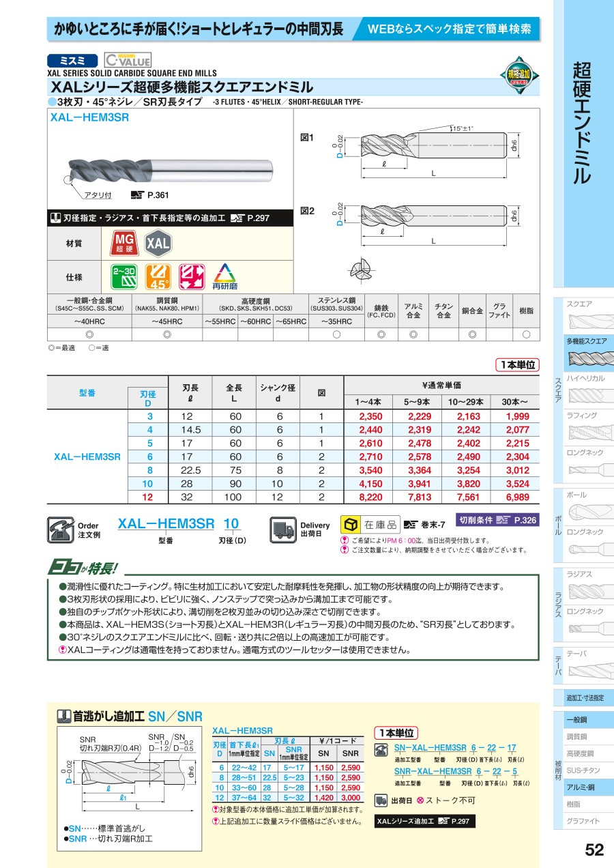Follow the 切削条件 P.326 link
Screen dimensions: 614x868
pyautogui.click(x=497, y=520)
